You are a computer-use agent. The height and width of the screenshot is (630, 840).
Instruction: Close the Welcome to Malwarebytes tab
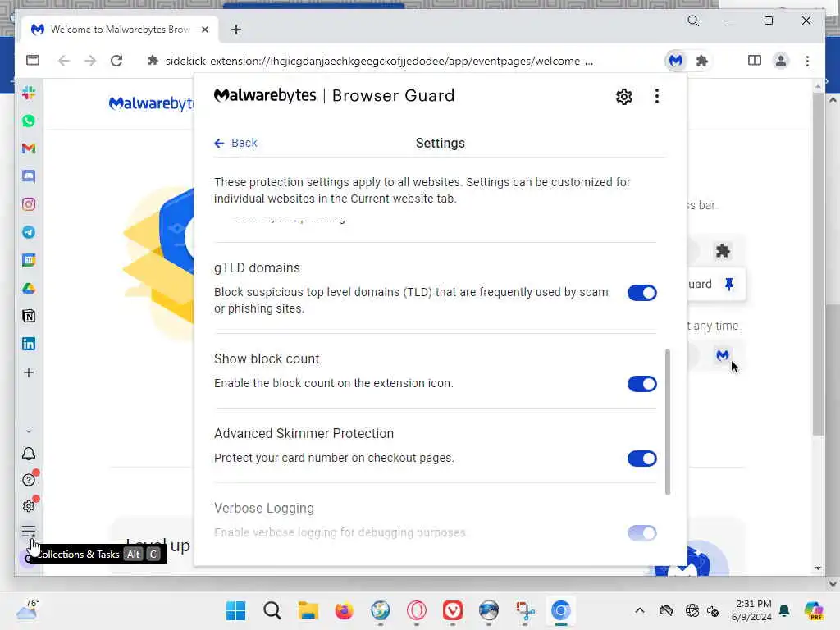(x=204, y=30)
